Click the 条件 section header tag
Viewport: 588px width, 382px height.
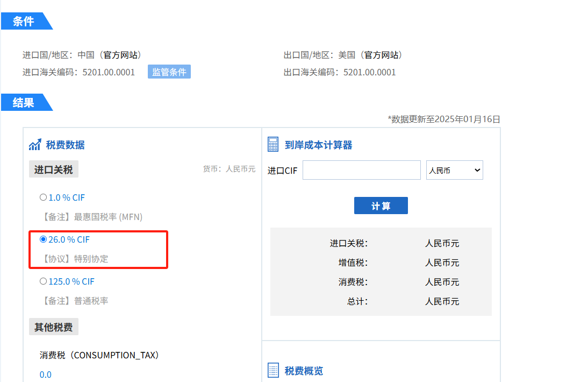point(24,22)
